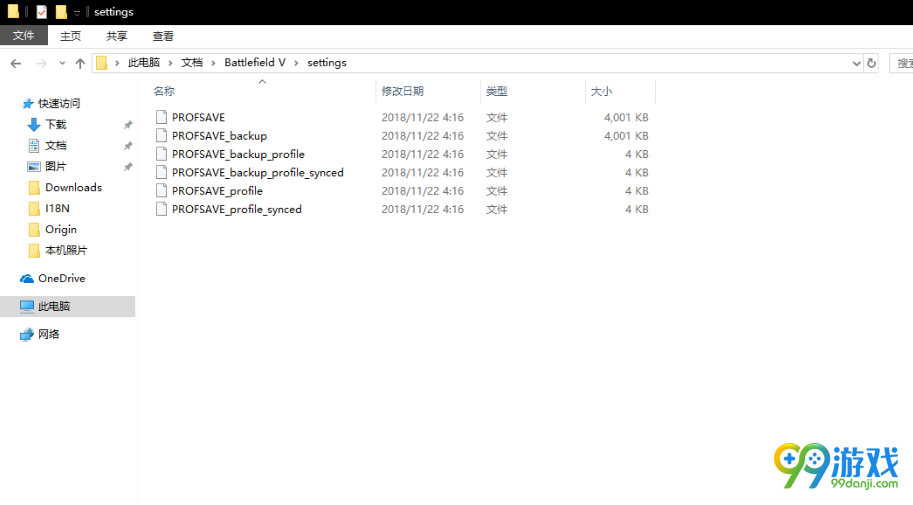Viewport: 913px width, 505px height.
Task: Open 下载 in quick access
Action: pyautogui.click(x=56, y=125)
